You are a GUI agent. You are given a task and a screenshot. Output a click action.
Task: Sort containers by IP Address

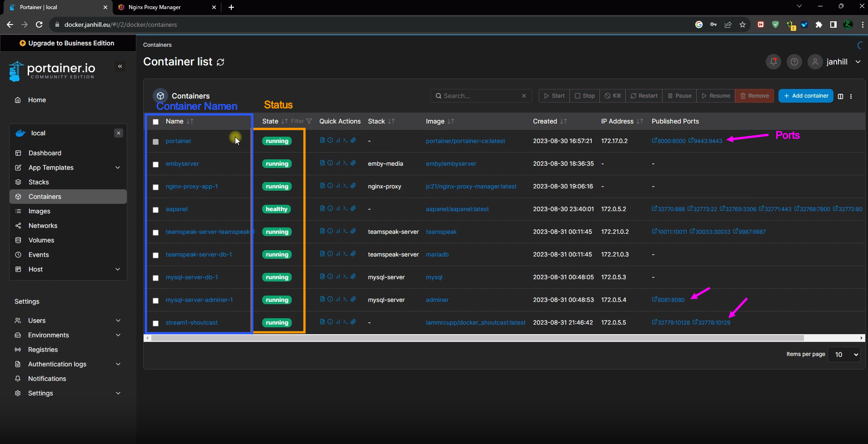point(622,121)
